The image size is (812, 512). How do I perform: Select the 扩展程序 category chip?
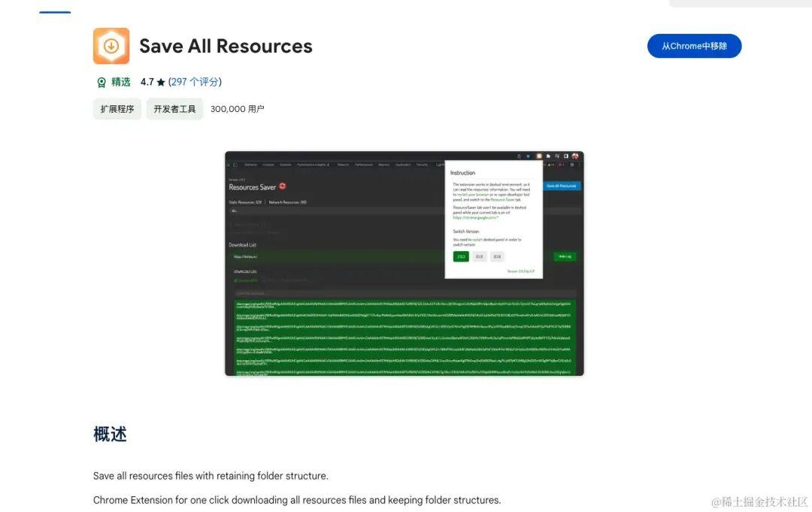tap(117, 109)
